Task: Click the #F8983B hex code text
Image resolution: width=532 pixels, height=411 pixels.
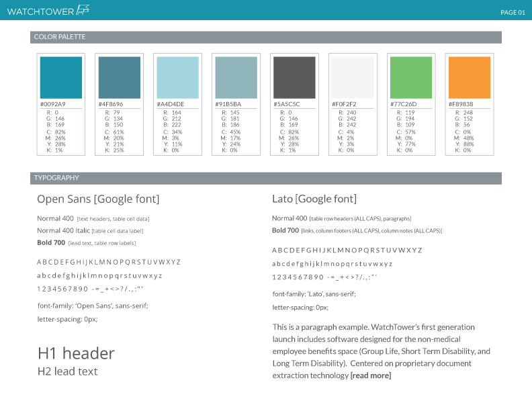Action: pyautogui.click(x=461, y=104)
